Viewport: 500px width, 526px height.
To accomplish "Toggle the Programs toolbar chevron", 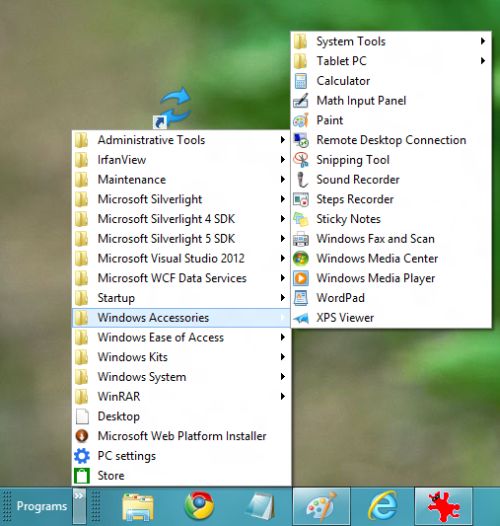I will tap(79, 506).
